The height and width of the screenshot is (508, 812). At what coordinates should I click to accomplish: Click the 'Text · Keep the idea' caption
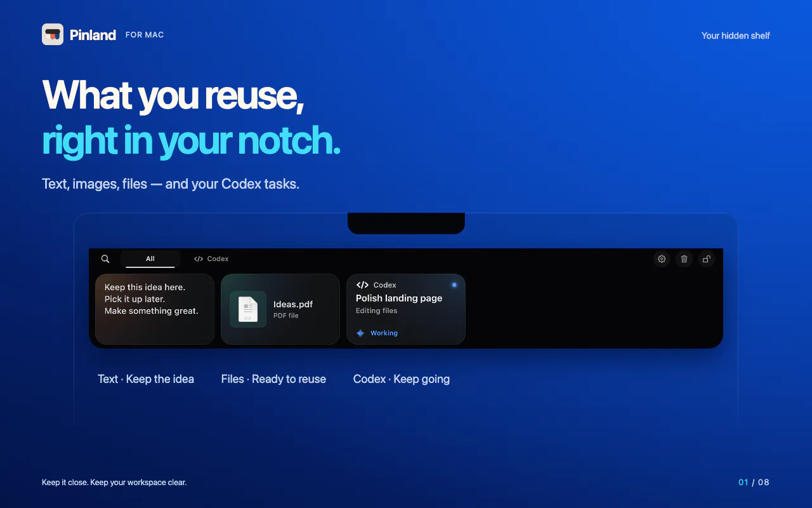(x=146, y=379)
